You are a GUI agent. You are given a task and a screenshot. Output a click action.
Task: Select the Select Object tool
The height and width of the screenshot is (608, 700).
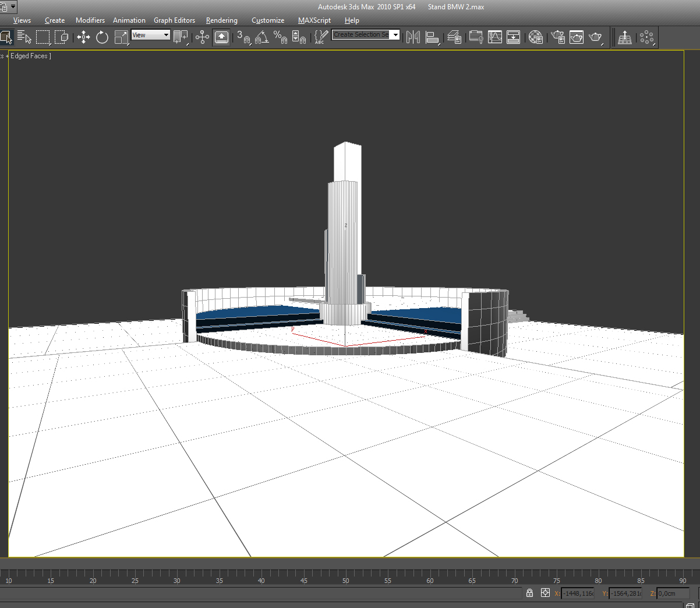[x=6, y=37]
